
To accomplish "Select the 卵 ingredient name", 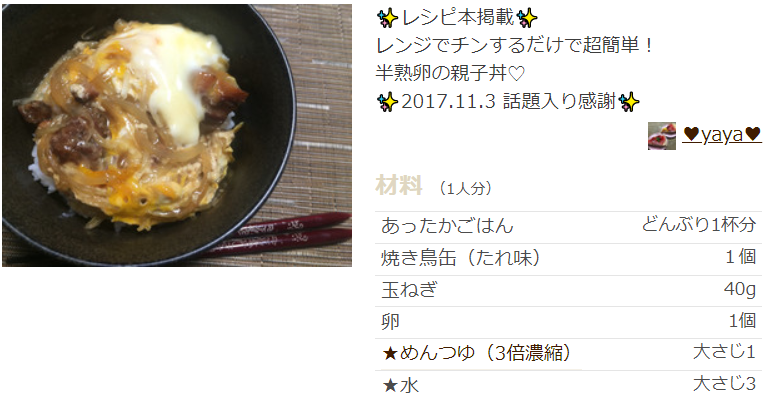I will click(390, 321).
